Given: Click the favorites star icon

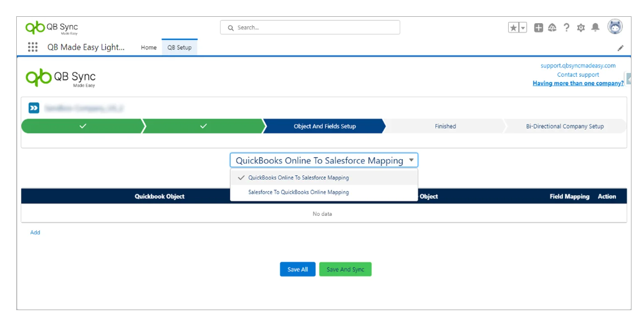Looking at the screenshot, I should tap(514, 27).
